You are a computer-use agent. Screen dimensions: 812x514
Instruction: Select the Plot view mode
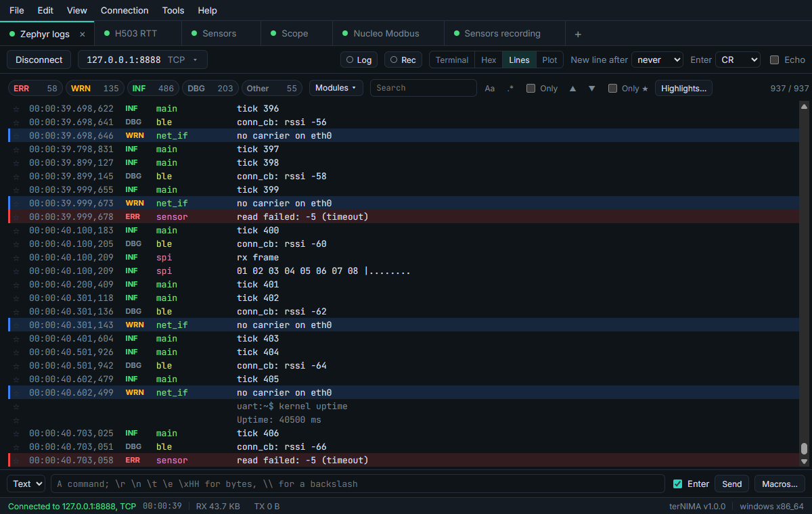pos(550,60)
